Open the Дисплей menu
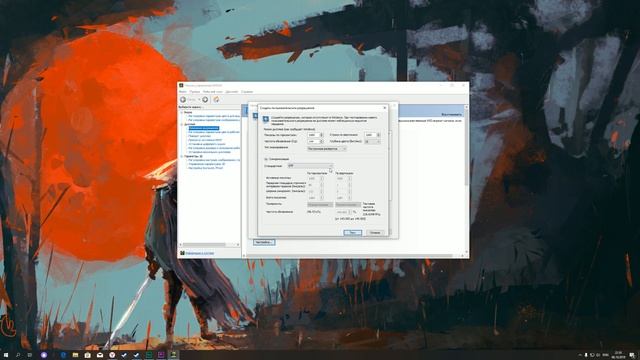Image resolution: width=640 pixels, height=360 pixels. tap(232, 92)
